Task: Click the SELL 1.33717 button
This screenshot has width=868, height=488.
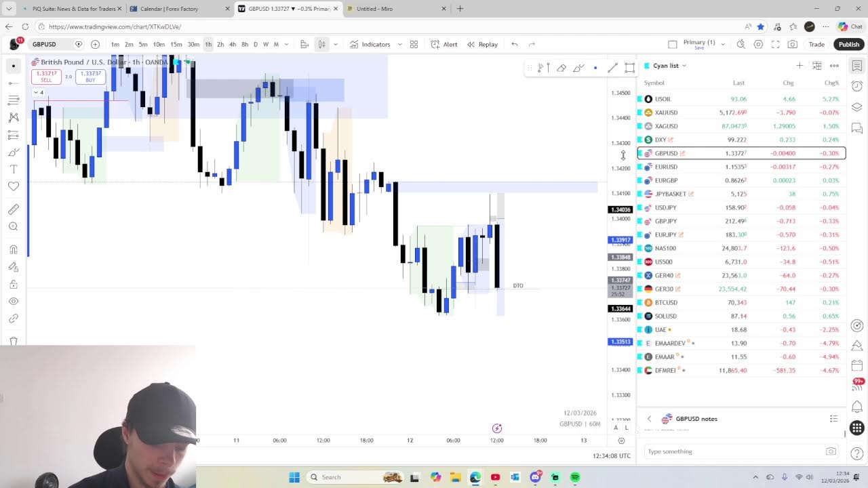Action: (46, 77)
